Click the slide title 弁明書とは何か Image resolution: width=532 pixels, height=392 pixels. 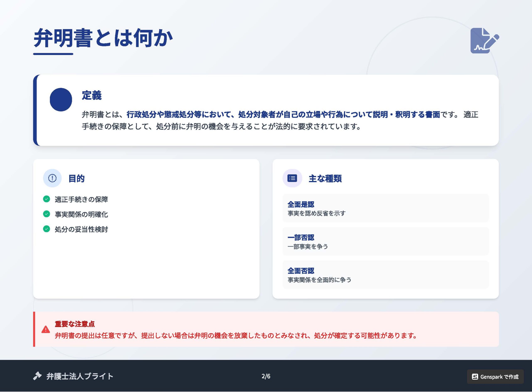103,38
